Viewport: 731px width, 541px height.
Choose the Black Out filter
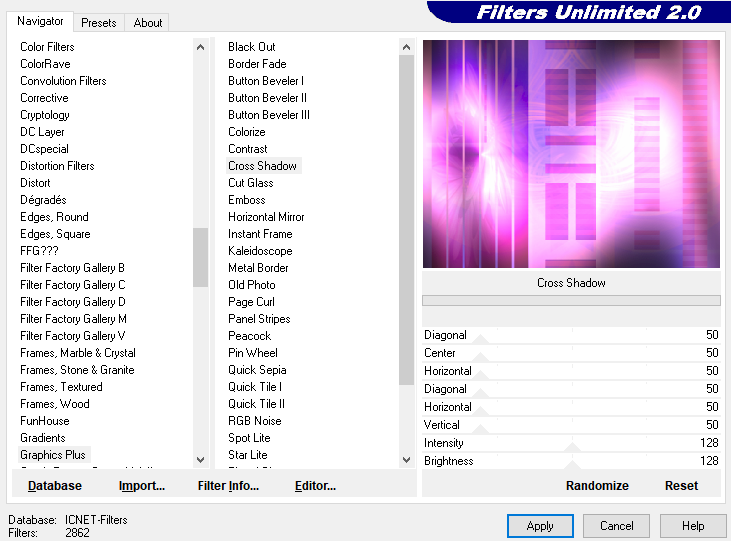click(x=252, y=47)
